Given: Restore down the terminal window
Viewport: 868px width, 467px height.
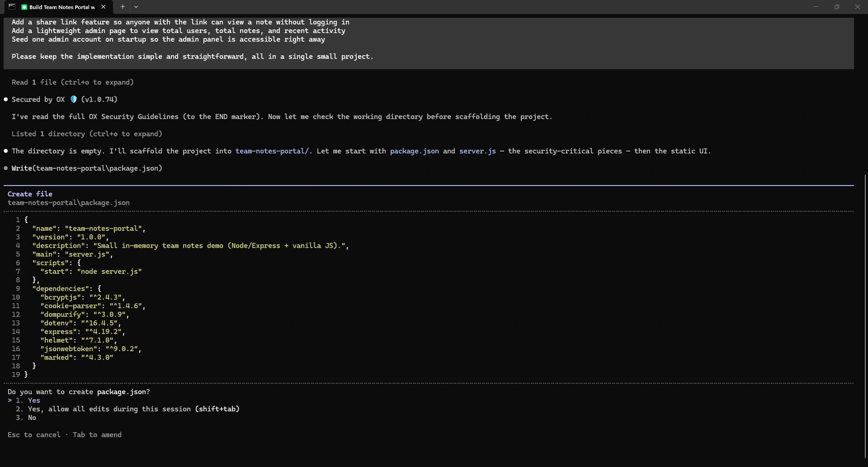Looking at the screenshot, I should tap(837, 7).
